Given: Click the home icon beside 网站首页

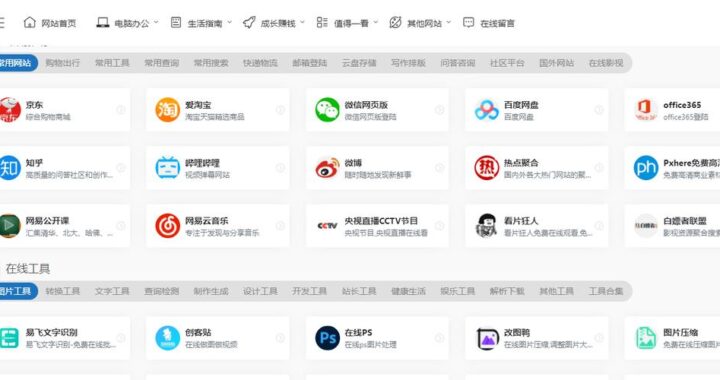Looking at the screenshot, I should pos(29,22).
